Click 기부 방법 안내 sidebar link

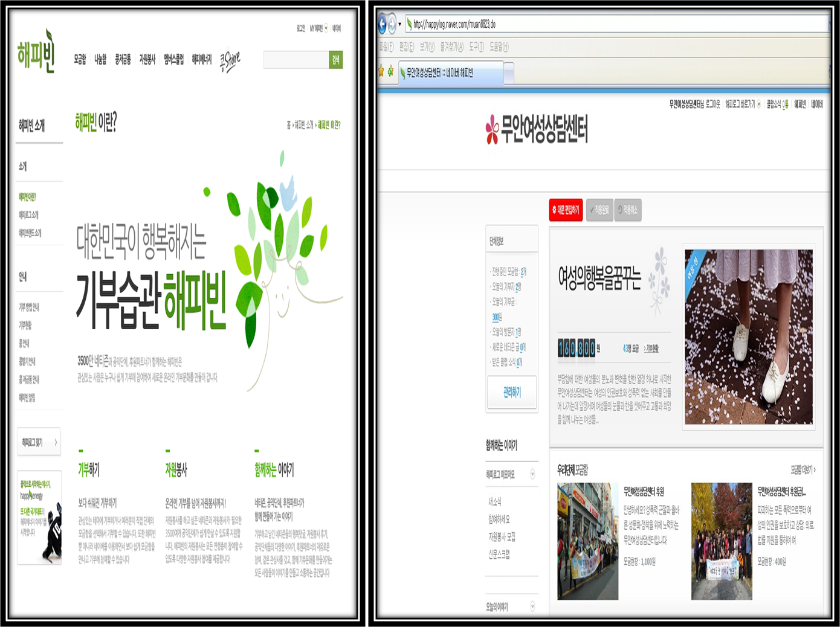pos(29,307)
